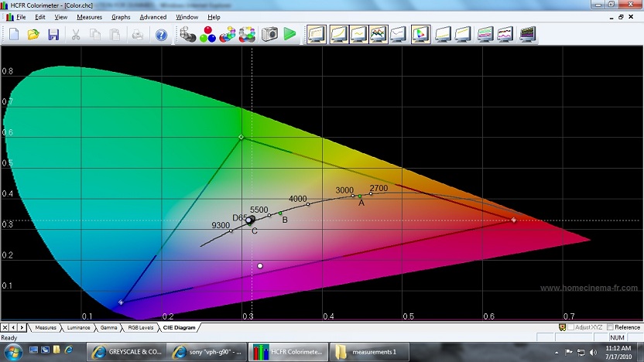The width and height of the screenshot is (644, 362).
Task: Click the shield icon beside Adjust XYZ
Action: pos(562,327)
